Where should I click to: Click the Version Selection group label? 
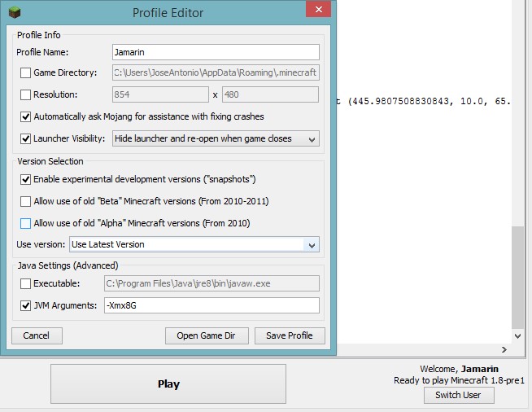click(x=50, y=161)
